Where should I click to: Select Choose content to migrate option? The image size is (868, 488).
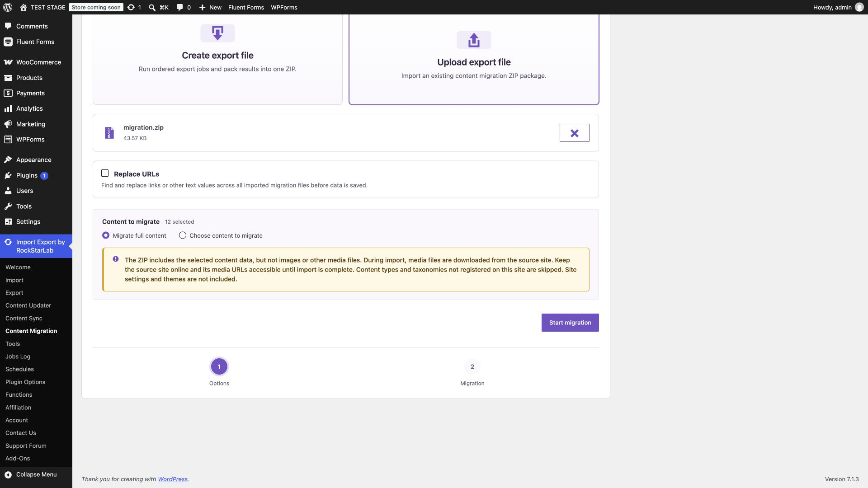click(183, 235)
